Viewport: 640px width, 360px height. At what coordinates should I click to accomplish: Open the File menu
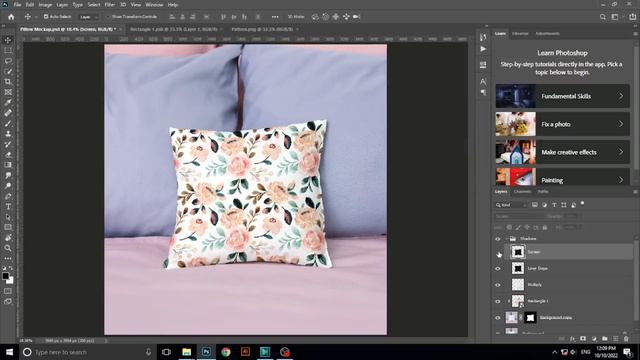click(17, 4)
